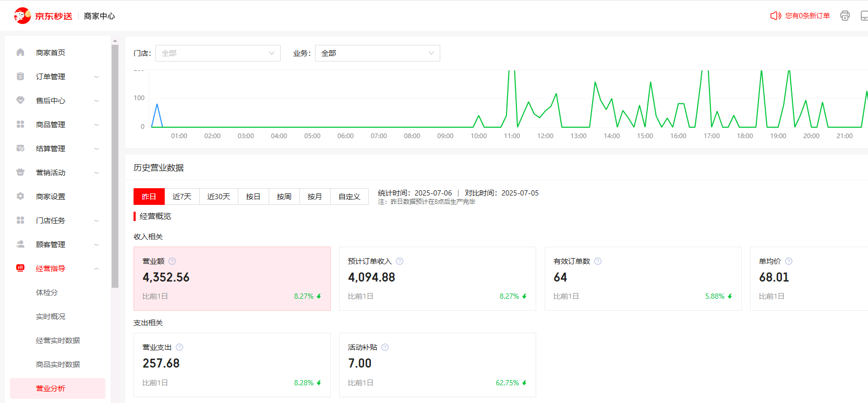The height and width of the screenshot is (403, 868).
Task: Open the printer icon in header
Action: click(845, 16)
